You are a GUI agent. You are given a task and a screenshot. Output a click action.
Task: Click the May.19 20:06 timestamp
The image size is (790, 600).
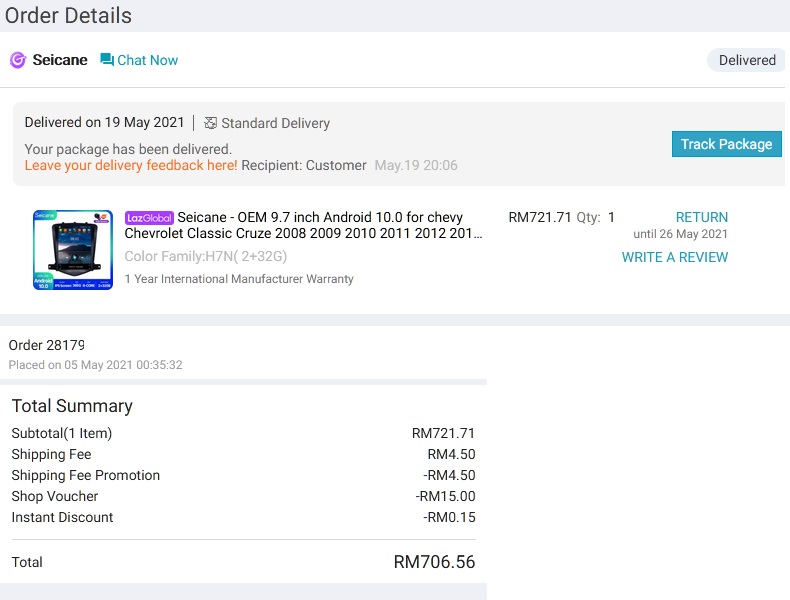pos(416,165)
